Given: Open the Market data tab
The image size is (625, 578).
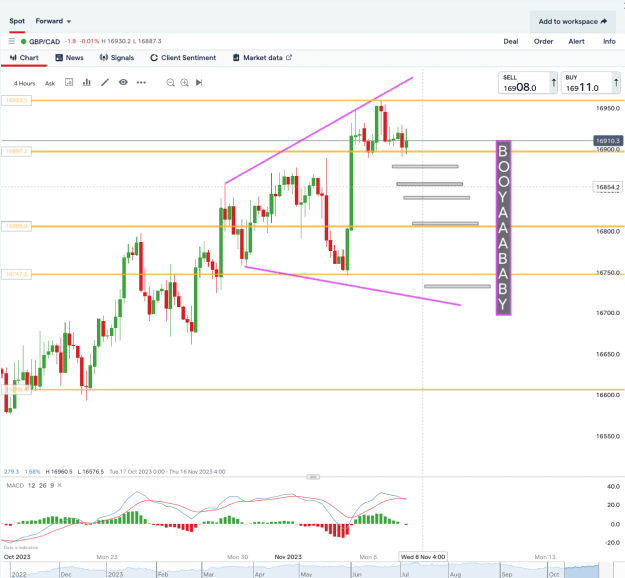Looking at the screenshot, I should [262, 58].
